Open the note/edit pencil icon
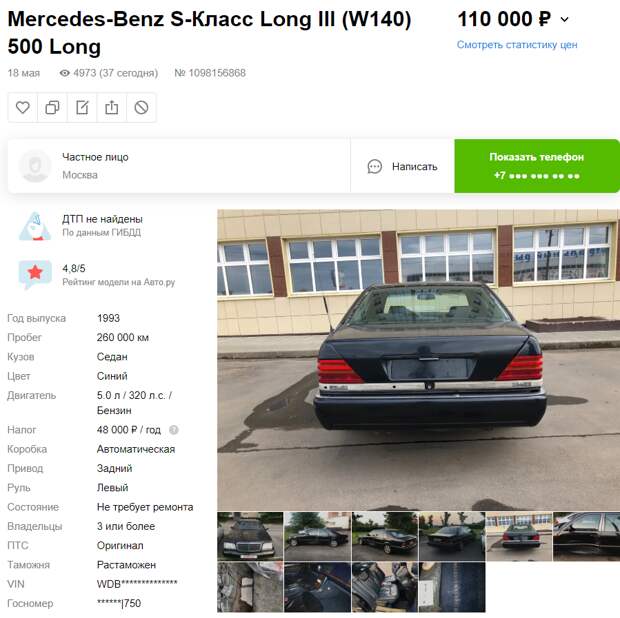 tap(82, 107)
